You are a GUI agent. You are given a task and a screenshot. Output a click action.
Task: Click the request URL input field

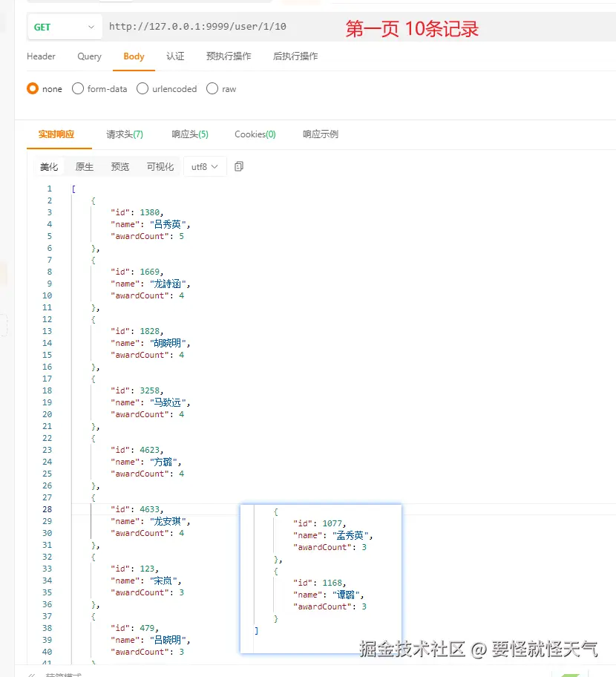tap(197, 26)
